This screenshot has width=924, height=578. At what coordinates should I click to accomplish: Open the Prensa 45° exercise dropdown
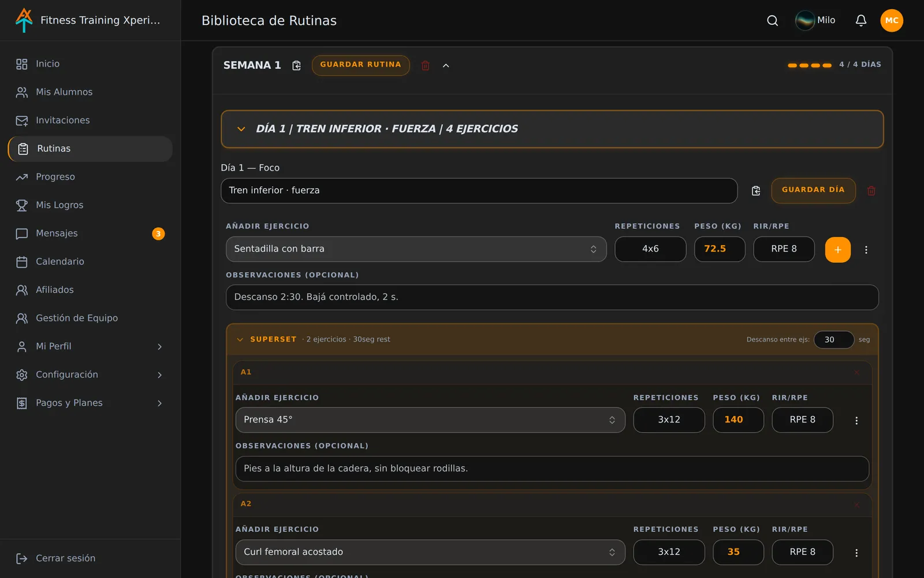pyautogui.click(x=430, y=420)
